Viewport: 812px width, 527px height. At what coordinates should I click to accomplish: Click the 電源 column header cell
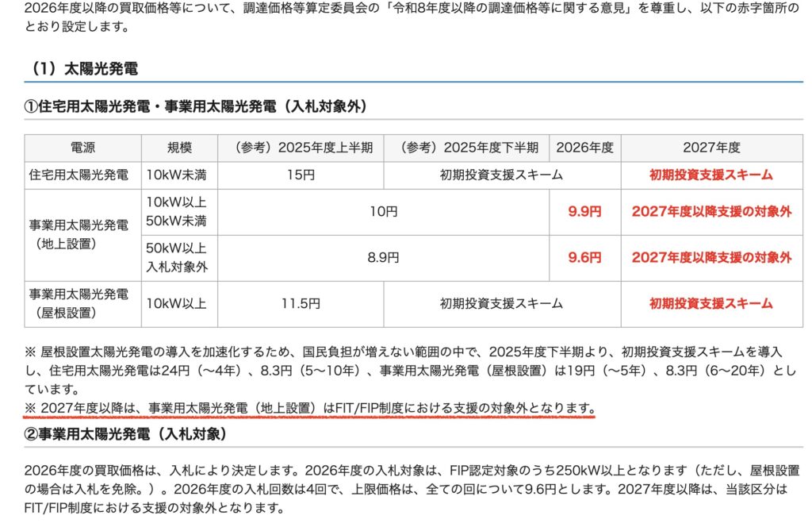82,146
